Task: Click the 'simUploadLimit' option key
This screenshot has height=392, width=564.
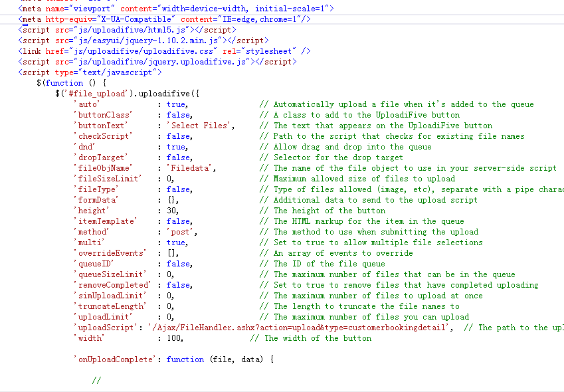Action: (110, 296)
